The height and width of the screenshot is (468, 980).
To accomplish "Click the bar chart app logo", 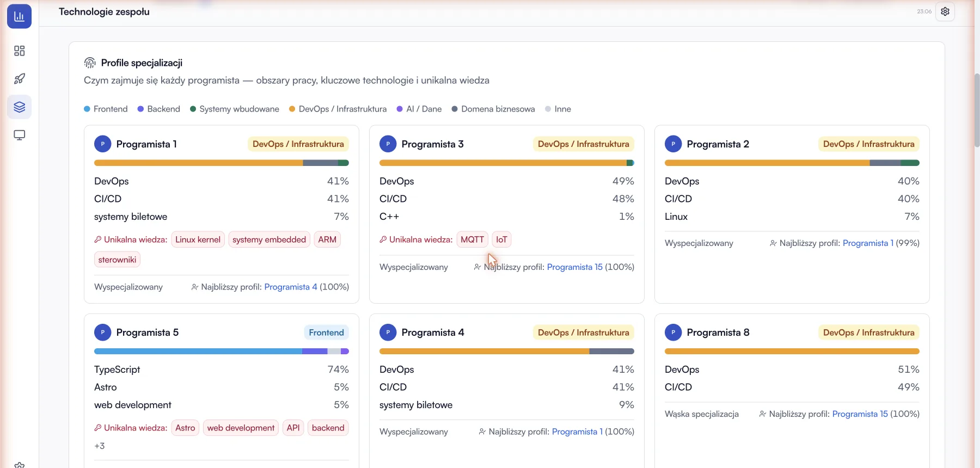I will coord(19,16).
